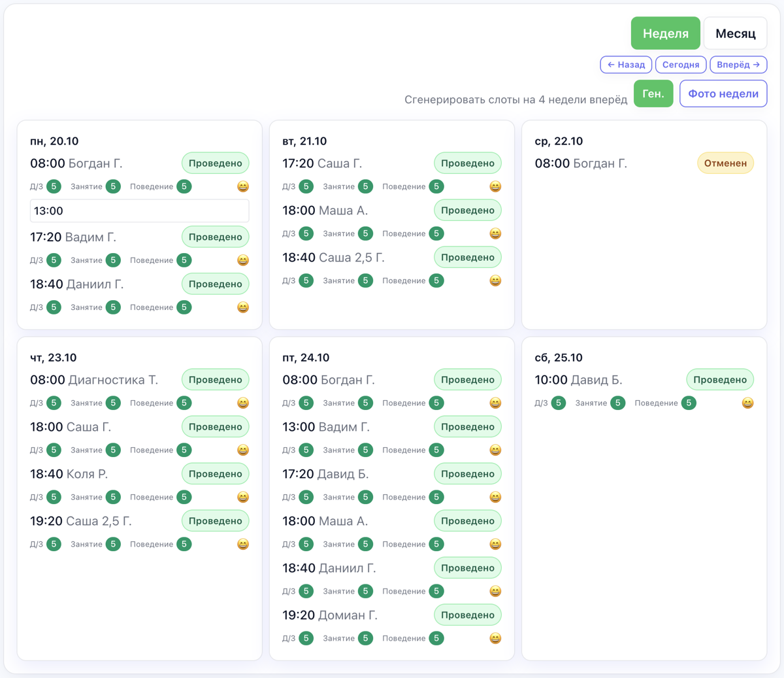Click the Д/З score badge for Диагностика Т.
Viewport: 784px width, 678px height.
pyautogui.click(x=54, y=403)
